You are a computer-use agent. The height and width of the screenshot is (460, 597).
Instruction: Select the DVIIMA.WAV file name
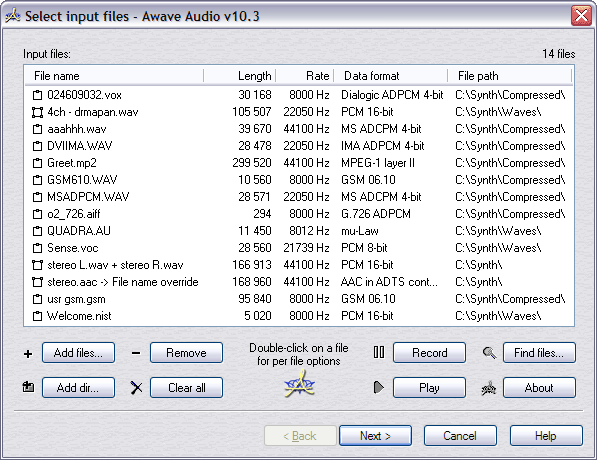(80, 146)
